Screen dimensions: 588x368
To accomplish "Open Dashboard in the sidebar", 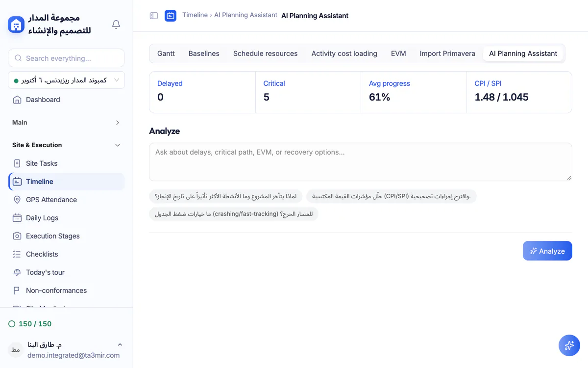I will [x=66, y=100].
